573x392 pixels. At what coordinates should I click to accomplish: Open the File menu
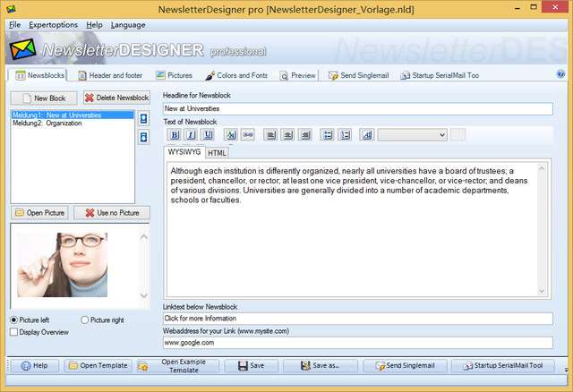pyautogui.click(x=14, y=25)
